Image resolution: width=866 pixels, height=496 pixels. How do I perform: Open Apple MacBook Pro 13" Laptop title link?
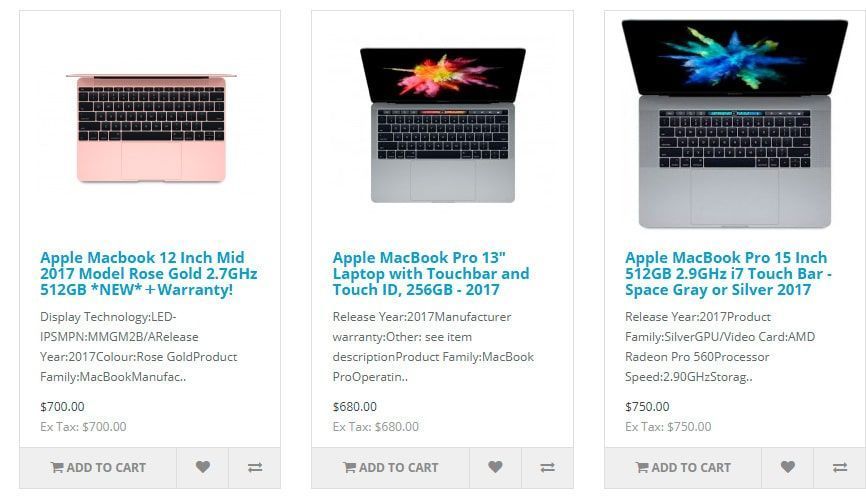[431, 273]
